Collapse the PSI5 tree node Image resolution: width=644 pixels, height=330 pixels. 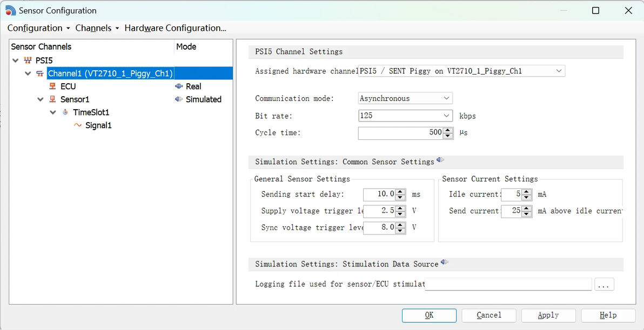pyautogui.click(x=16, y=60)
